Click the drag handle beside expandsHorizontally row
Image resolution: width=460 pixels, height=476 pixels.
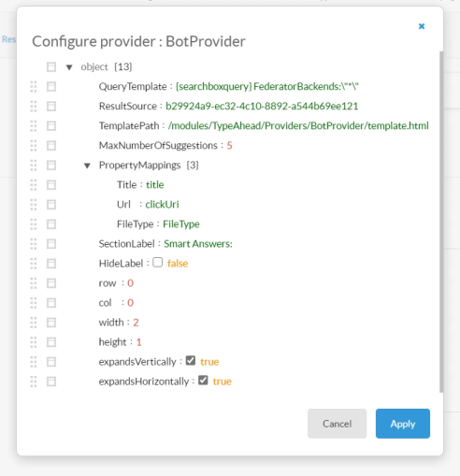(34, 382)
